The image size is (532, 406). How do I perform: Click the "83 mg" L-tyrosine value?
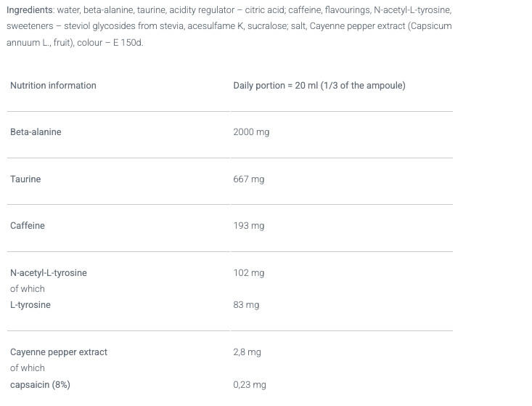click(x=246, y=305)
